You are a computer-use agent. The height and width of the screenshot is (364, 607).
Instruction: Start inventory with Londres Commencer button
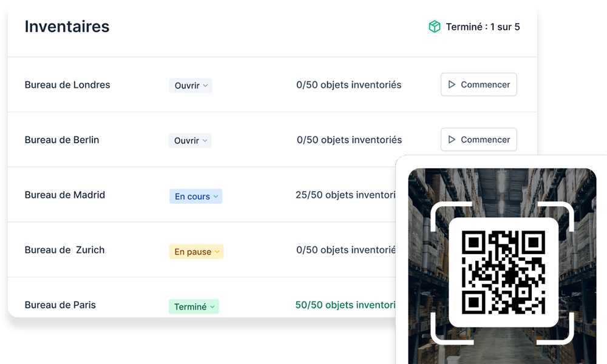[478, 85]
